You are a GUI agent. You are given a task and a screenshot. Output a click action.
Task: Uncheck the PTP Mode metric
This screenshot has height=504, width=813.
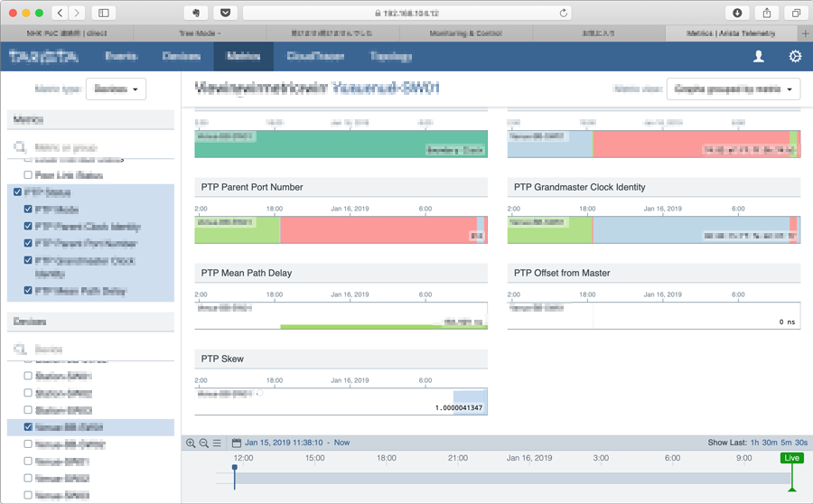[x=28, y=209]
